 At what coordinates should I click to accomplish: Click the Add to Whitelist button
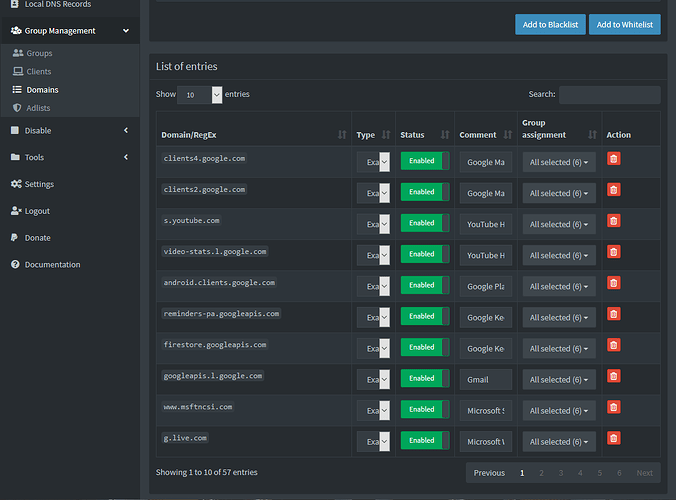[x=624, y=24]
